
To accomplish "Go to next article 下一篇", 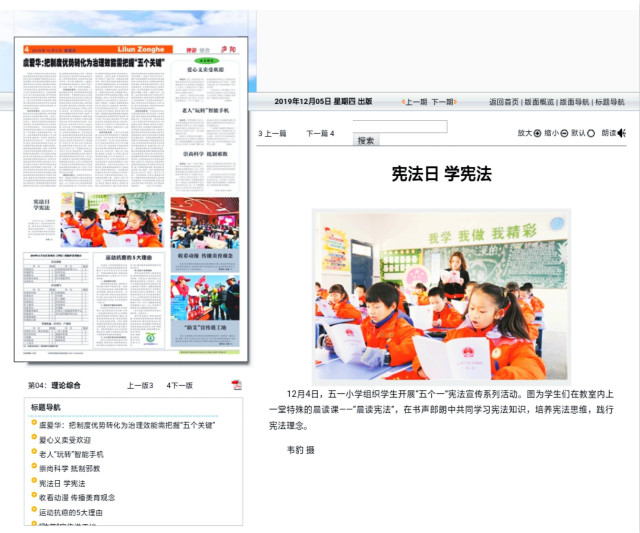I will pos(320,133).
